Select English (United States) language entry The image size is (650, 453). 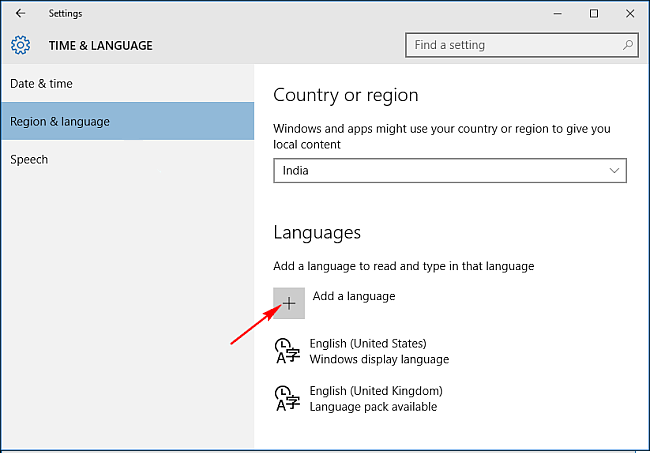click(x=362, y=351)
